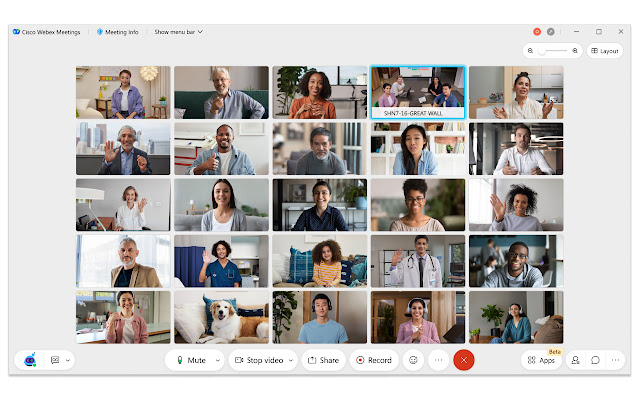Minimize the Webex window
This screenshot has height=400, width=640.
(x=576, y=31)
